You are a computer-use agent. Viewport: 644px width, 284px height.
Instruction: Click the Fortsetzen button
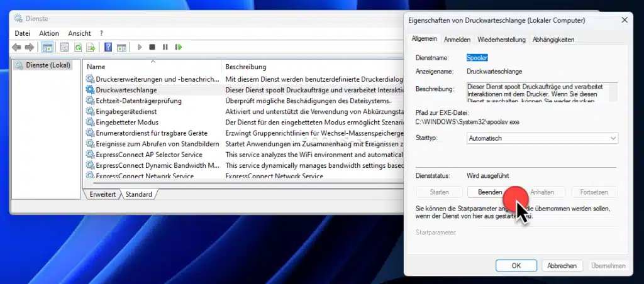point(594,192)
